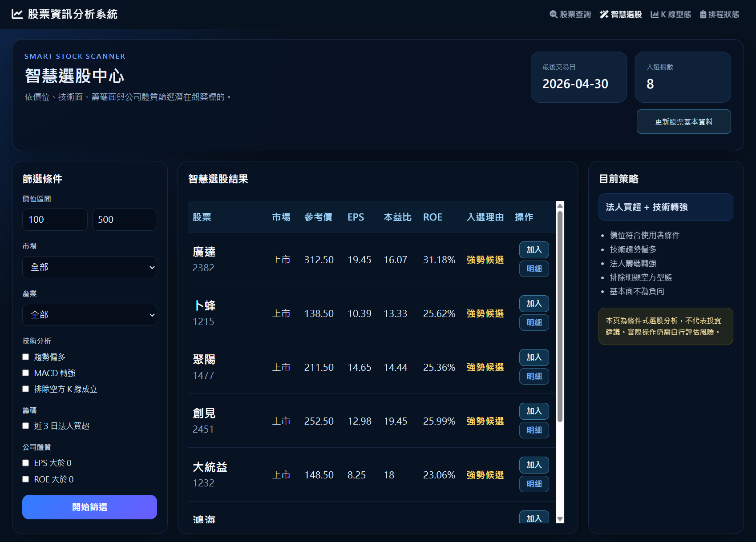
Task: Enable the 趨勢偏多 checkbox
Action: [26, 357]
